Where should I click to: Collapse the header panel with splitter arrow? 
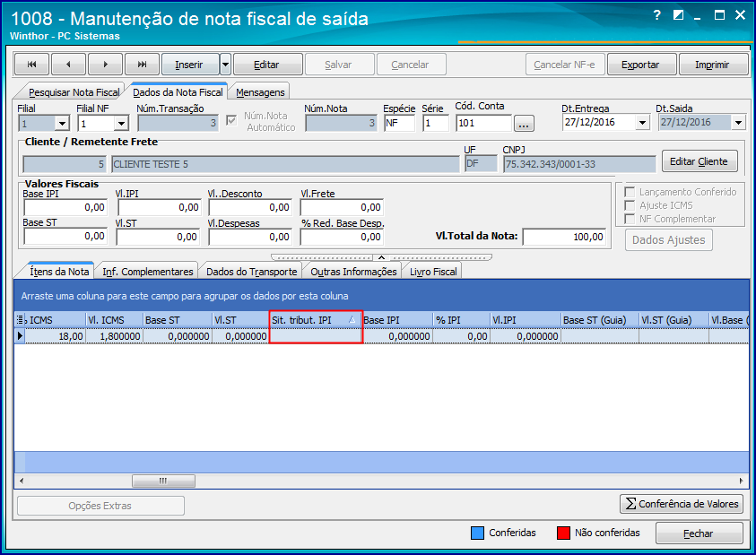[x=381, y=257]
